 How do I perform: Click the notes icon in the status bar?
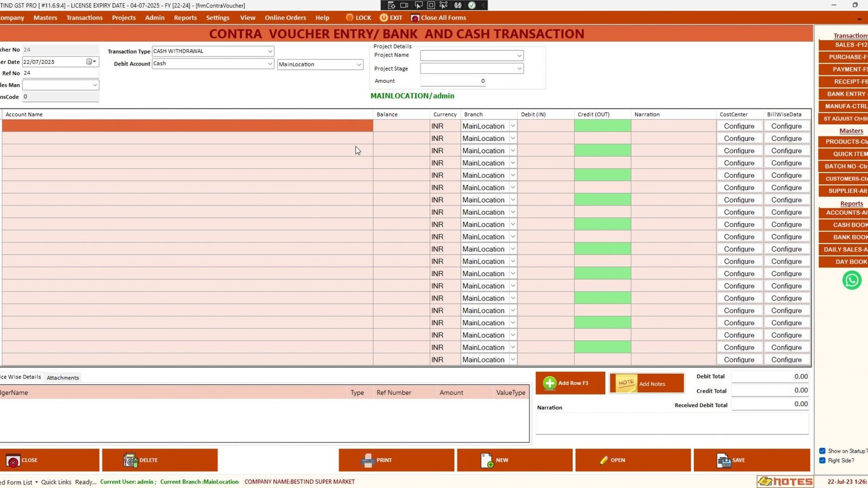[x=766, y=481]
